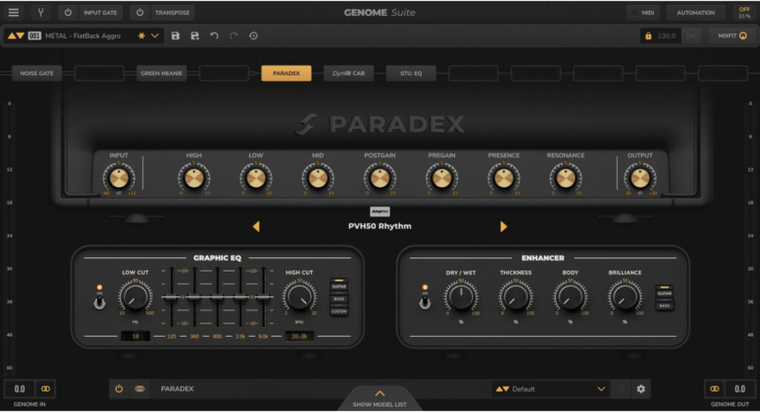This screenshot has width=760, height=413.
Task: Click the OUTPUT knob on the amp
Action: [640, 178]
